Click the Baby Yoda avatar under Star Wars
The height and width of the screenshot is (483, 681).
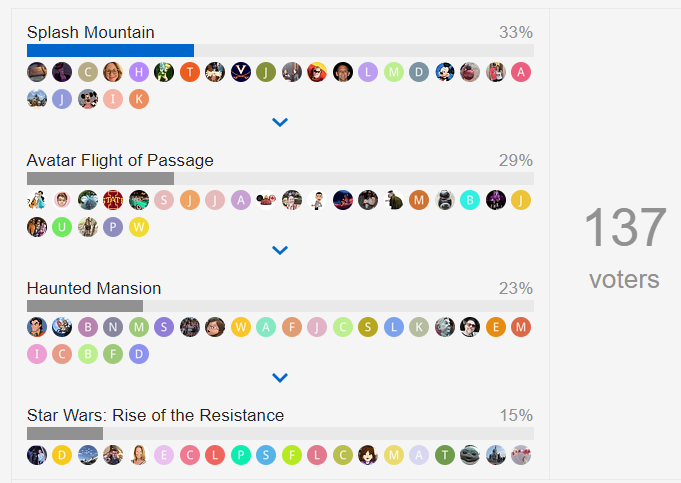coord(470,455)
